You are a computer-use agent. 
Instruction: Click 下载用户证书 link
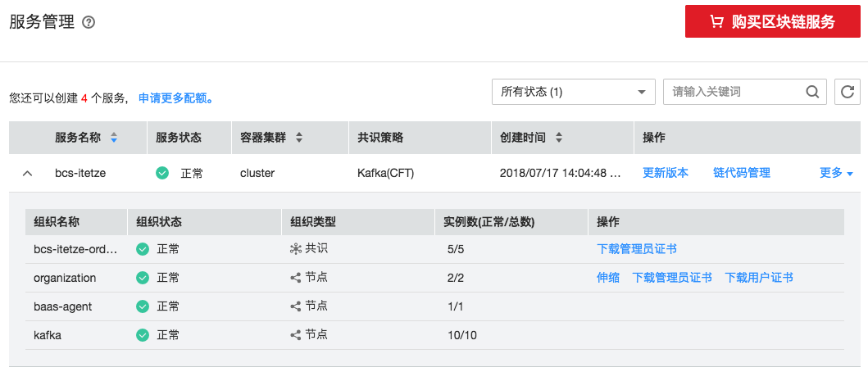tap(759, 278)
